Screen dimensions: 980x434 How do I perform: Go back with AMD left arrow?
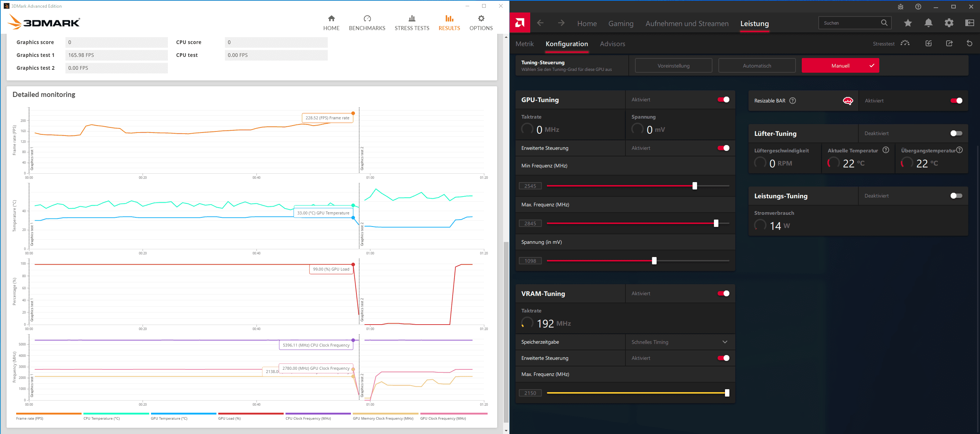pyautogui.click(x=540, y=23)
